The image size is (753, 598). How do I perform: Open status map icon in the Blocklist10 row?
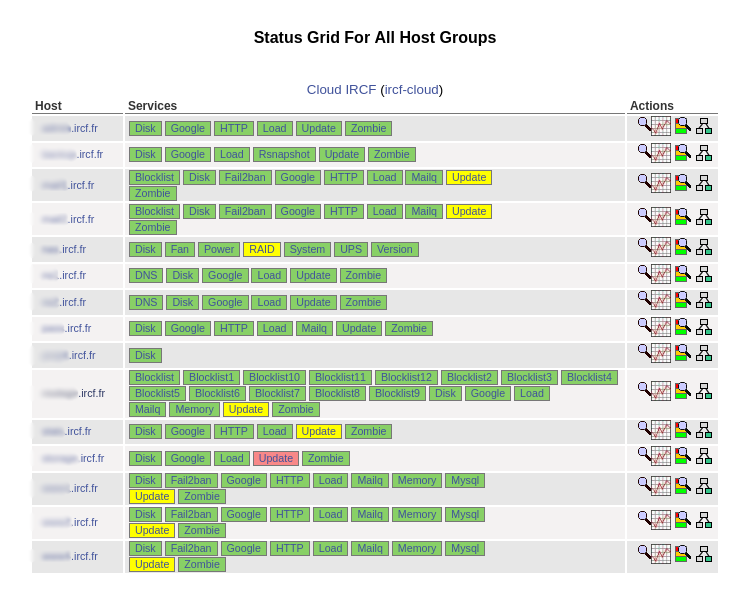[704, 391]
